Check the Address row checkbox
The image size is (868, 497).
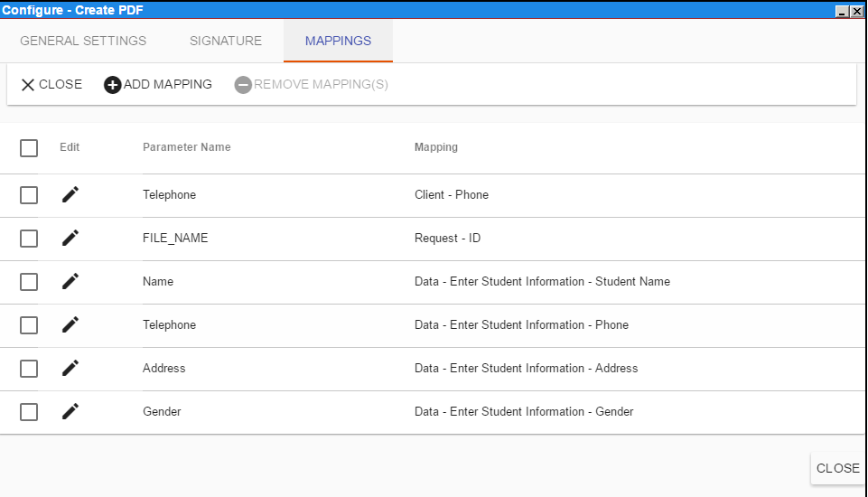[29, 369]
